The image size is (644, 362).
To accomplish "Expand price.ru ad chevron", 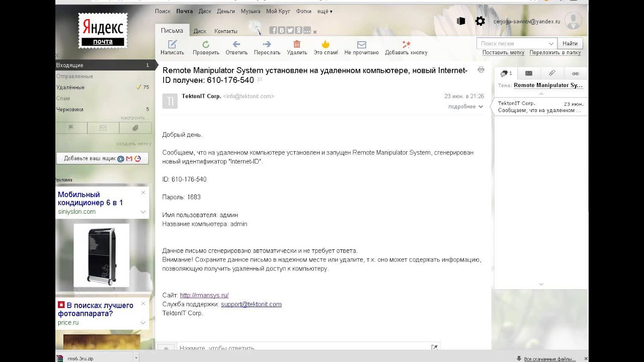I will coord(143,322).
